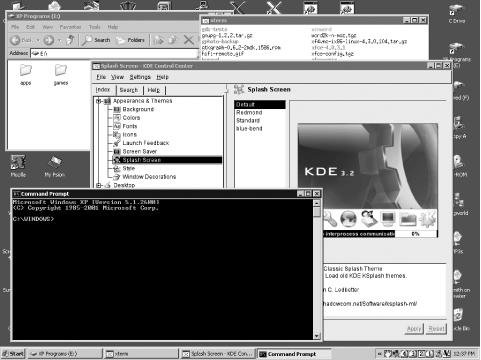Click the Explorer Address field showing E:\

click(114, 53)
